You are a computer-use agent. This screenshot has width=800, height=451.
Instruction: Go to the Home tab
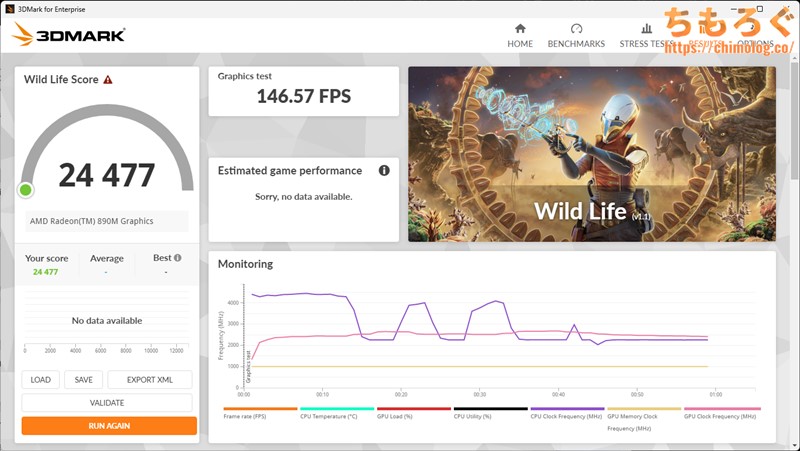pyautogui.click(x=519, y=35)
